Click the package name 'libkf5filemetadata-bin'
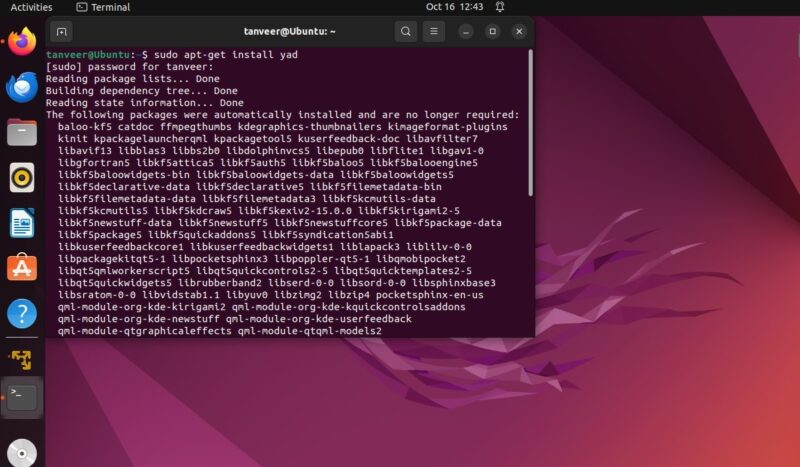Viewport: 800px width, 467px height. coord(376,187)
